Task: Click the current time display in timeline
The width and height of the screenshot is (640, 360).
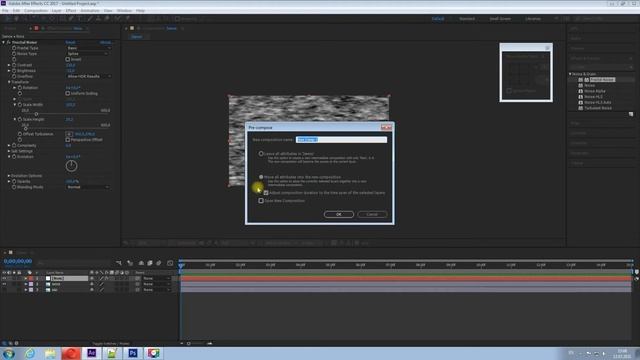Action: (18, 261)
